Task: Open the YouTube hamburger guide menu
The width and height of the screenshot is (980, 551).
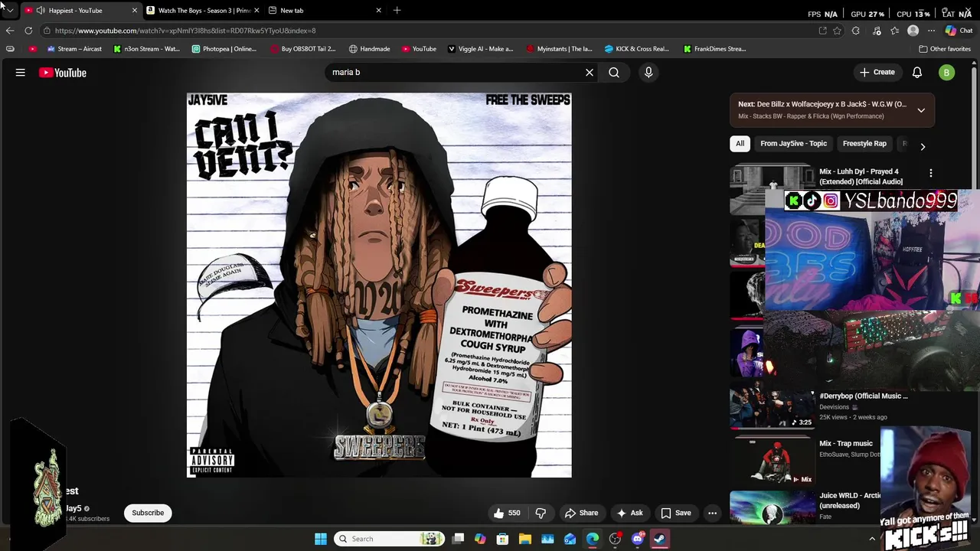Action: 21,73
